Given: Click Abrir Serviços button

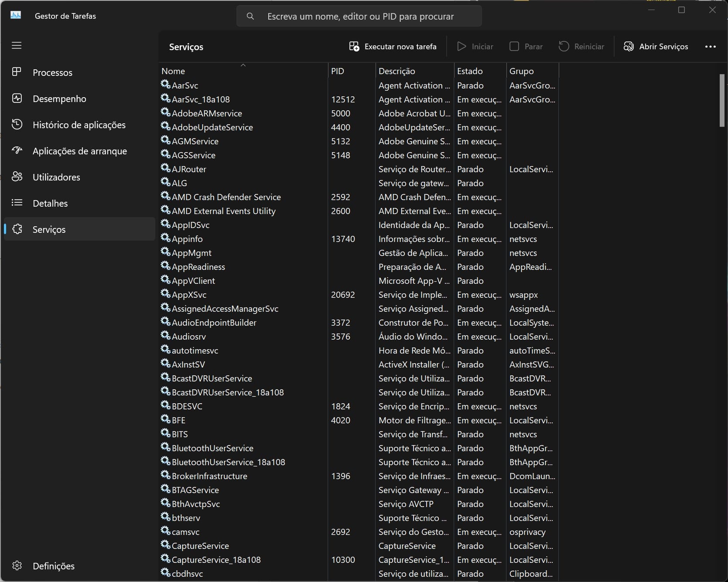Looking at the screenshot, I should click(656, 47).
